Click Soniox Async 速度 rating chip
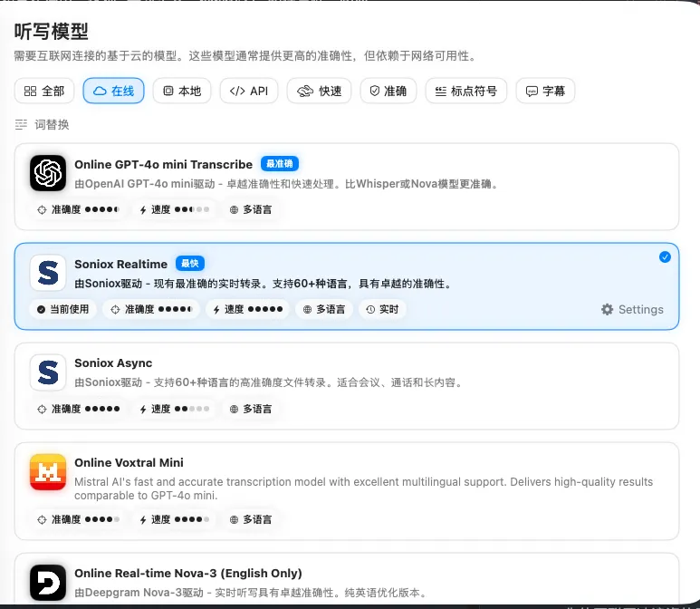 [175, 409]
